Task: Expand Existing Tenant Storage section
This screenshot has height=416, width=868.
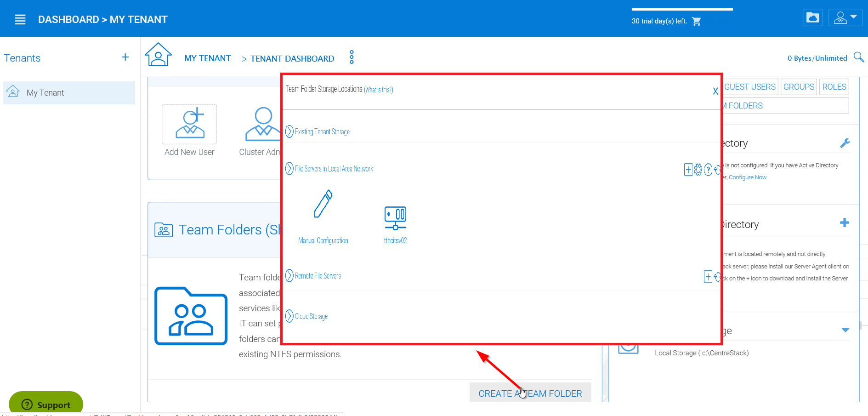Action: (318, 131)
